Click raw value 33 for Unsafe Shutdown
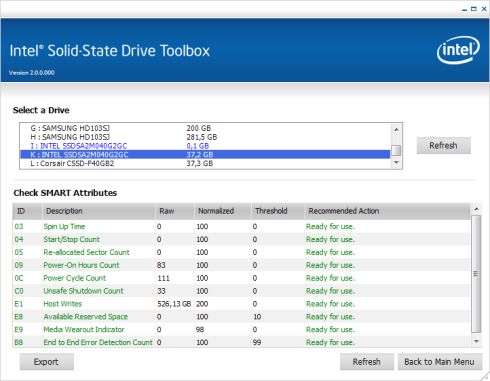Image resolution: width=490 pixels, height=381 pixels. (161, 291)
